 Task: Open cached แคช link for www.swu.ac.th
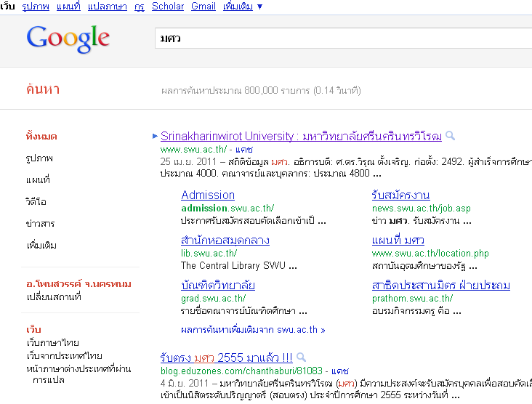coord(244,149)
